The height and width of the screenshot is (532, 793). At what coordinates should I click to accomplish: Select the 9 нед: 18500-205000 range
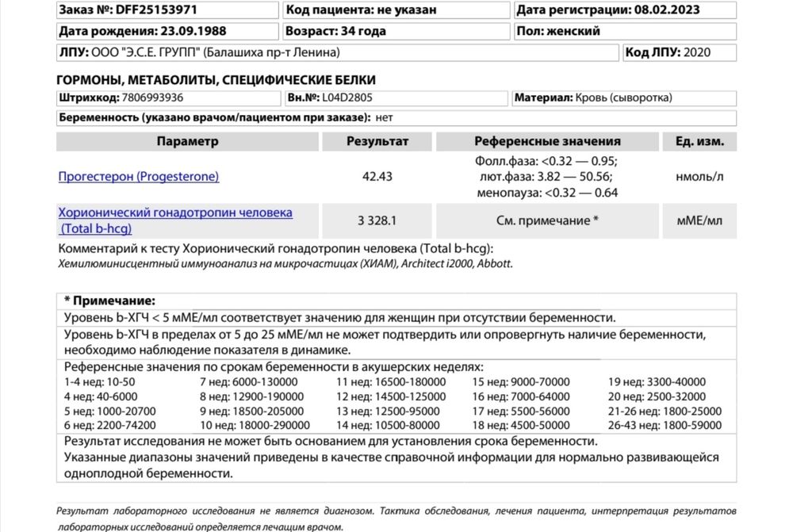point(252,411)
